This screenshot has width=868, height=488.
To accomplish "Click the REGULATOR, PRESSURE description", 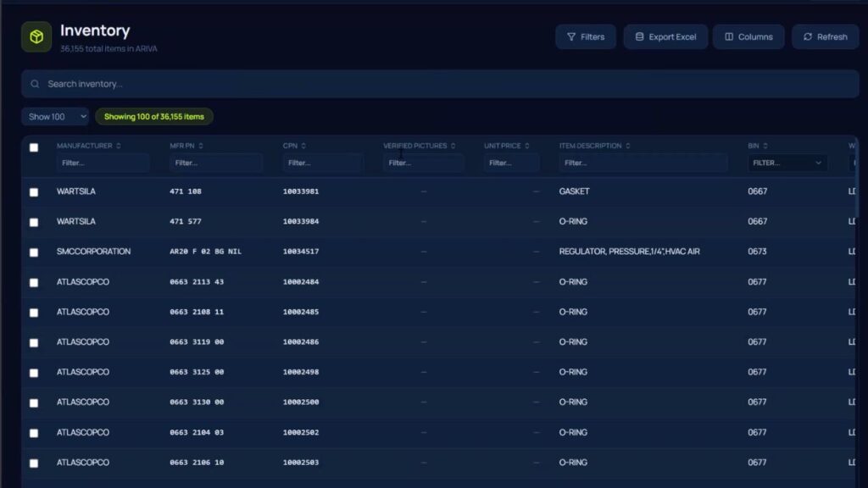I will click(630, 251).
